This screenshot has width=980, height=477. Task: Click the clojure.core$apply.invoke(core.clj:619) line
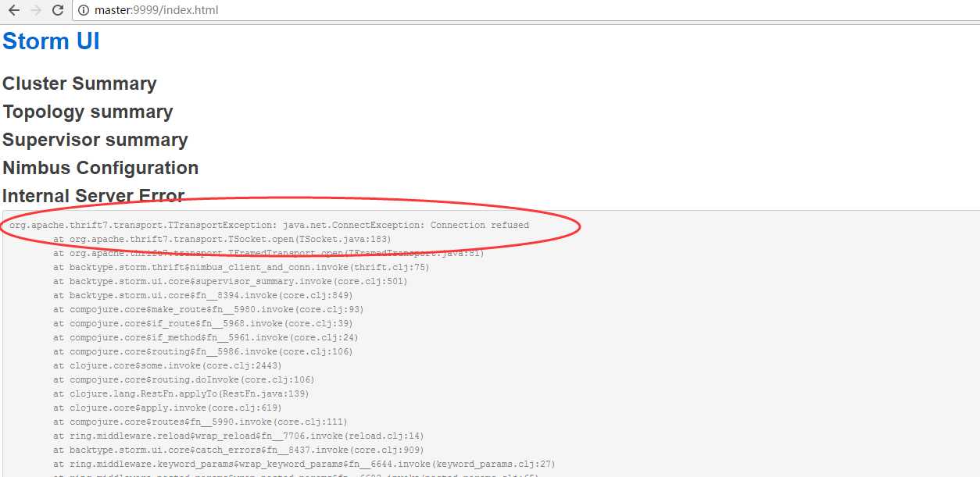pyautogui.click(x=168, y=408)
